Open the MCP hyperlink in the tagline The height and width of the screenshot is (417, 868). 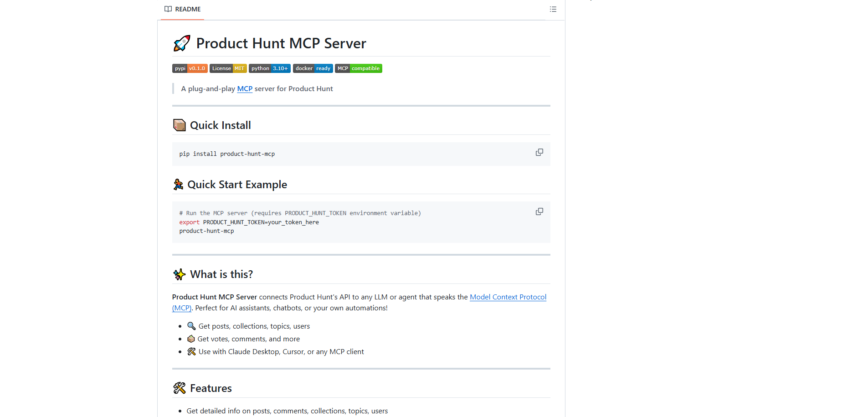pyautogui.click(x=244, y=88)
